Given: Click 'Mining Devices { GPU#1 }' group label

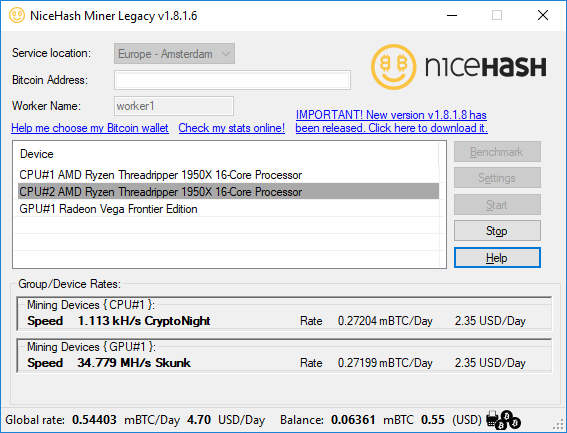Looking at the screenshot, I should 91,347.
